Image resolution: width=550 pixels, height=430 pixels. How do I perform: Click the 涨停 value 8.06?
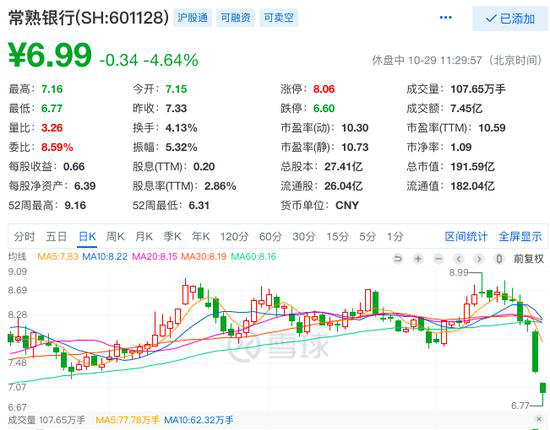[x=324, y=89]
